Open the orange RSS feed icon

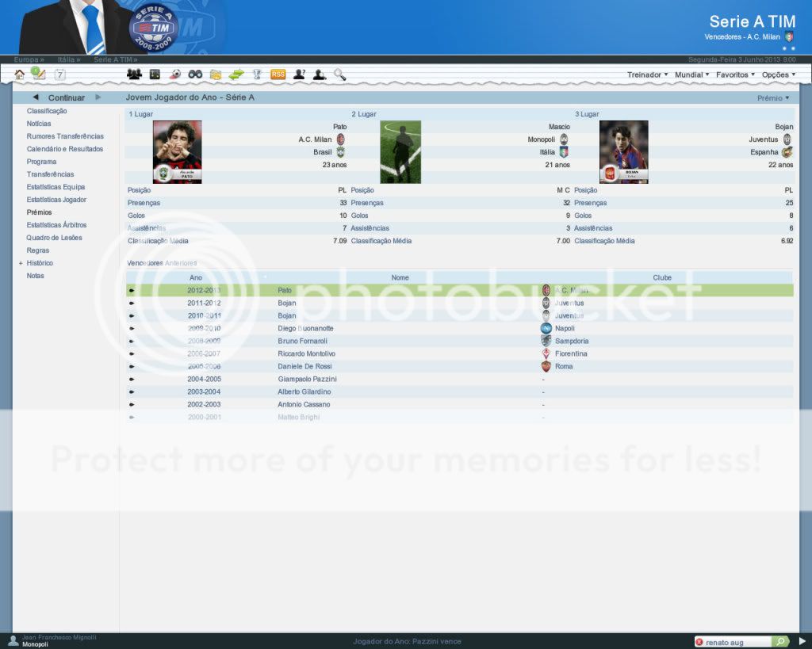click(278, 74)
